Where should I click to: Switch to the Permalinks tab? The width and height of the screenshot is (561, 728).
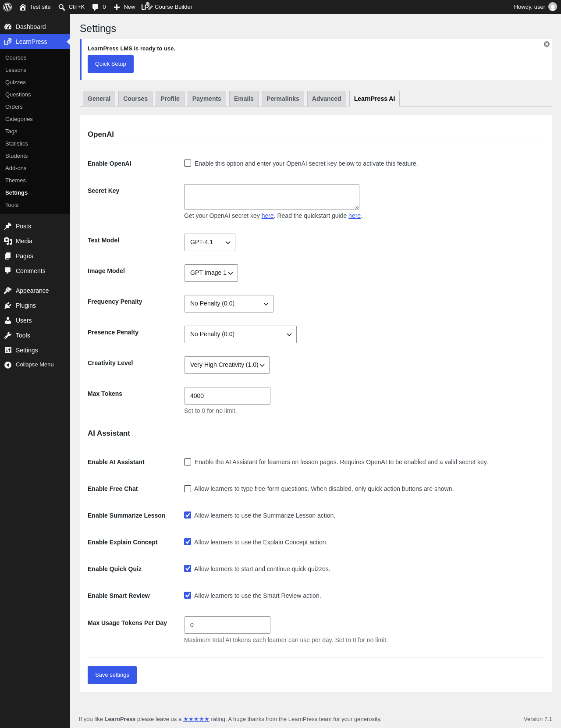[x=283, y=99]
